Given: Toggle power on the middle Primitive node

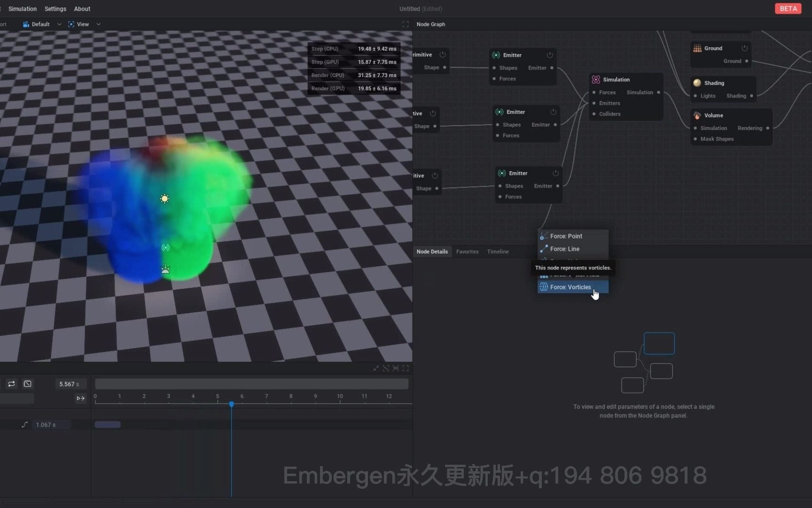Looking at the screenshot, I should [433, 113].
